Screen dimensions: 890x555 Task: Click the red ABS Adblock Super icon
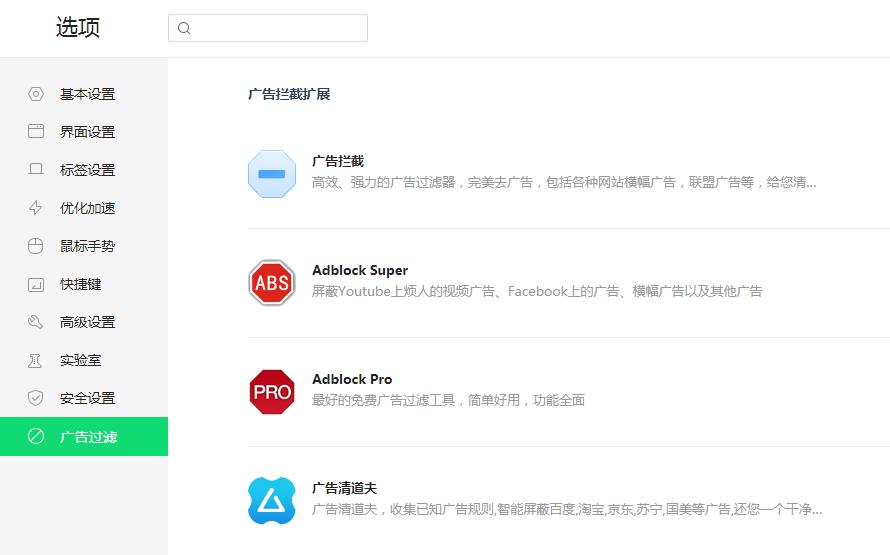(x=272, y=283)
